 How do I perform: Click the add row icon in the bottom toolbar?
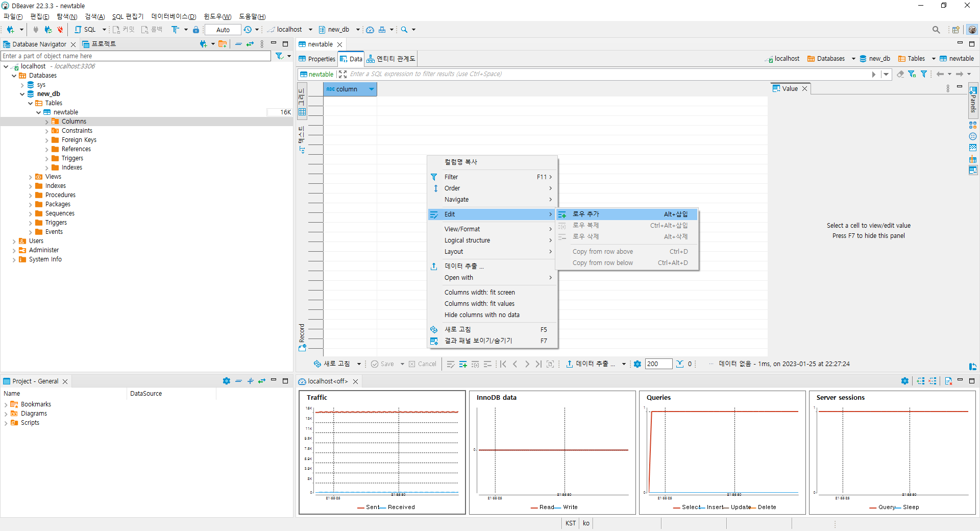(x=463, y=364)
